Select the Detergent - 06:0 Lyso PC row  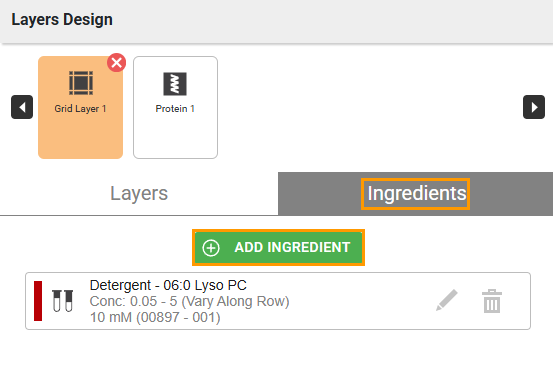[278, 301]
